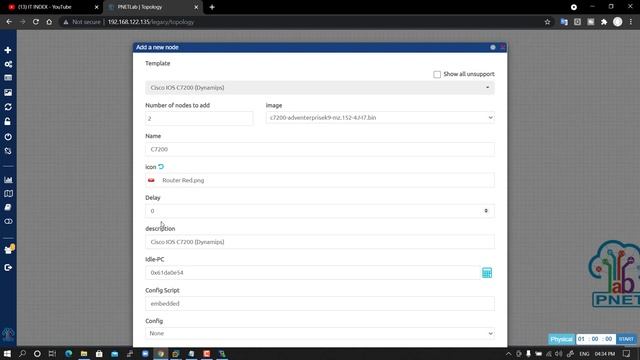
Task: Click the Delay input field
Action: (x=320, y=211)
